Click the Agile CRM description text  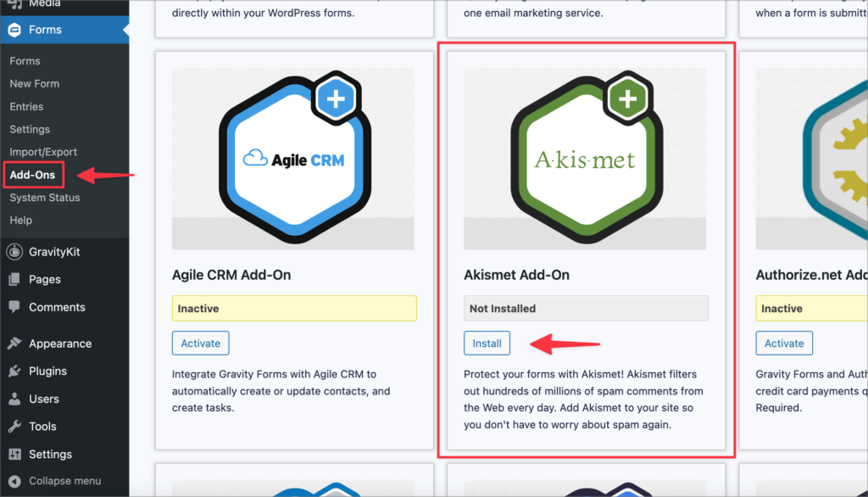(281, 391)
